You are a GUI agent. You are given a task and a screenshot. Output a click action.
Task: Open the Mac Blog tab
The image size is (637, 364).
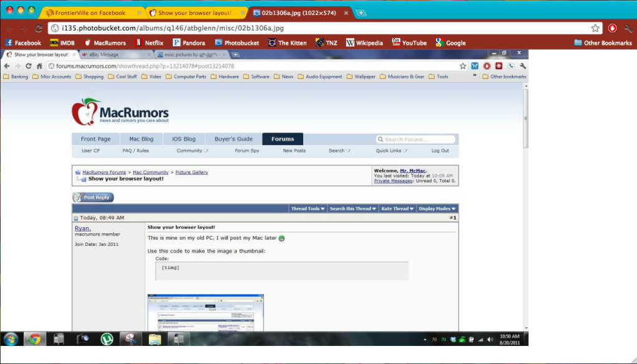tap(141, 139)
